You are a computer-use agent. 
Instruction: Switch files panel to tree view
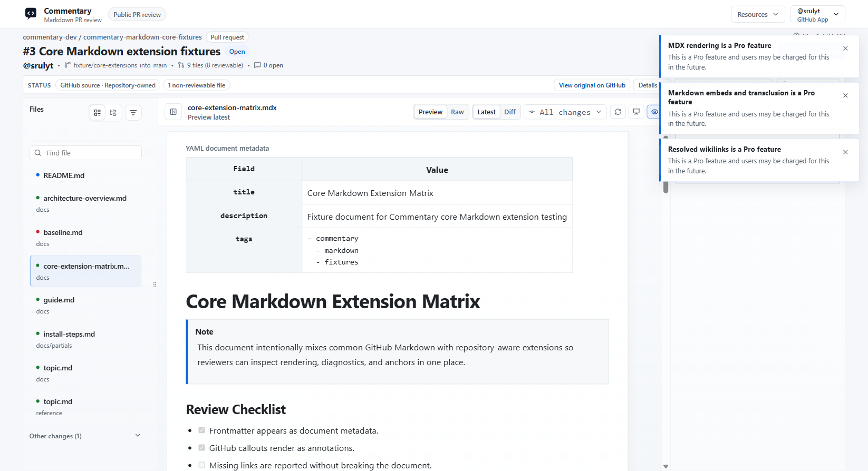pos(113,113)
